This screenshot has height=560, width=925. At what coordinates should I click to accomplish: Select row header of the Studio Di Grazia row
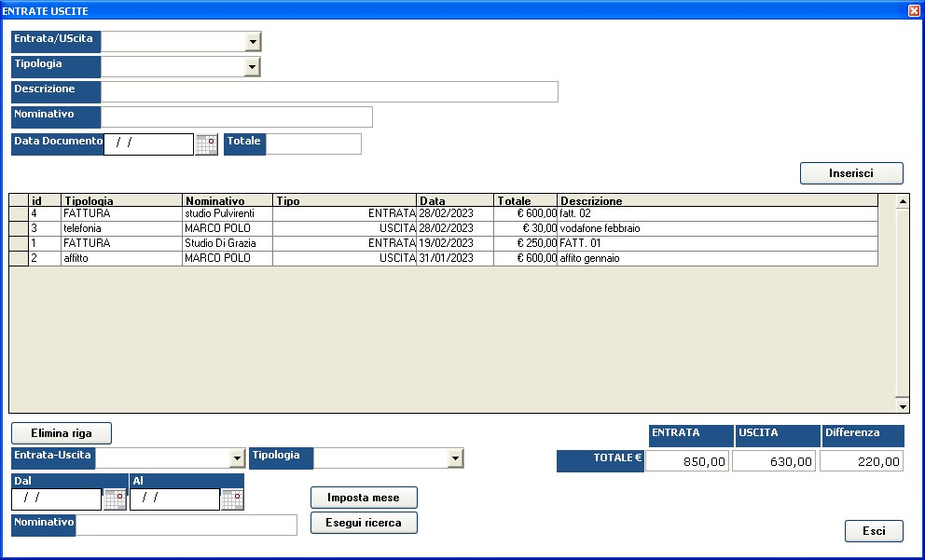pos(19,243)
